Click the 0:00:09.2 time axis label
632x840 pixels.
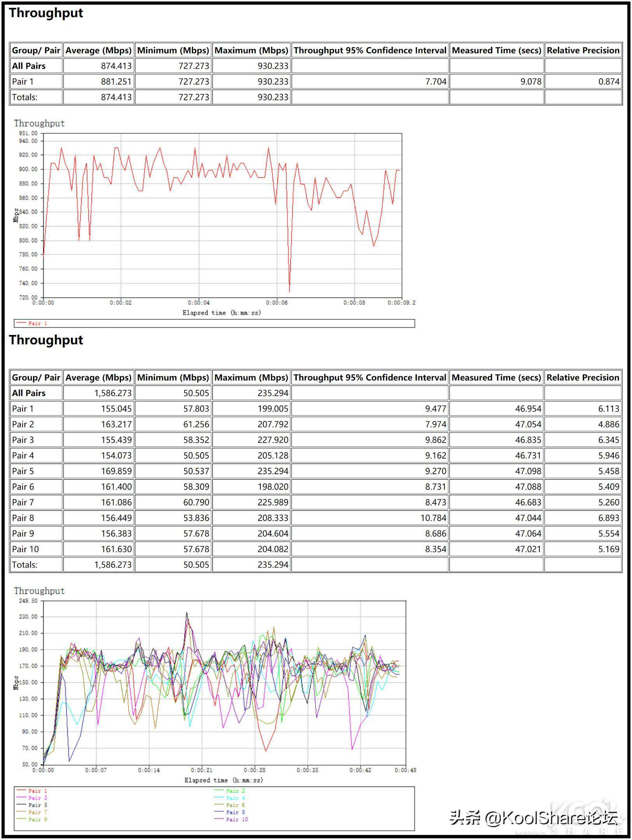pyautogui.click(x=401, y=303)
